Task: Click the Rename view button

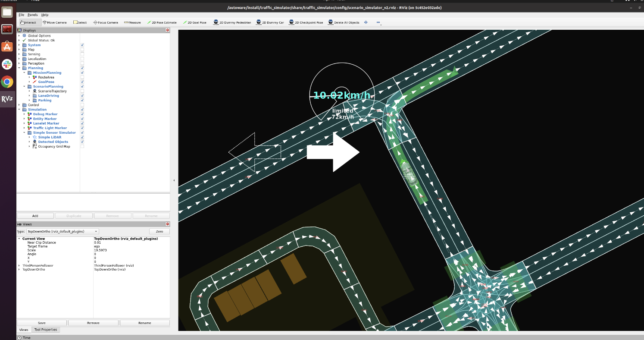Action: pyautogui.click(x=145, y=323)
